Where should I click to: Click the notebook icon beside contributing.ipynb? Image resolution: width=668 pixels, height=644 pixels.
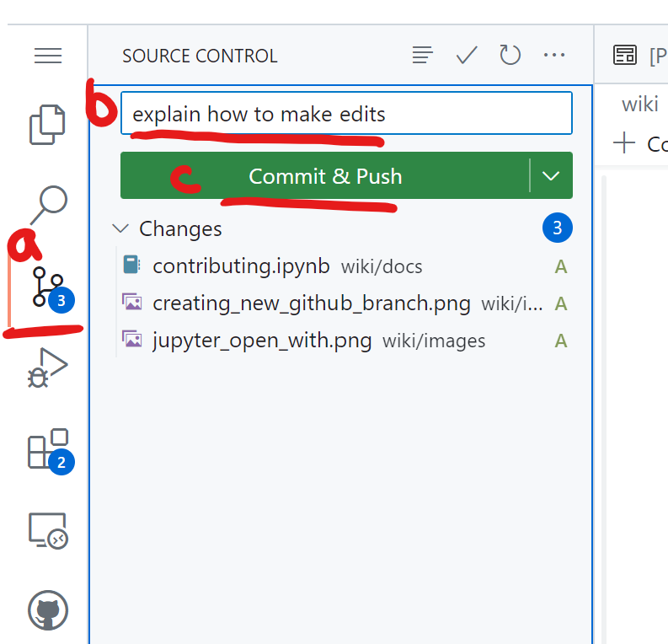(131, 265)
